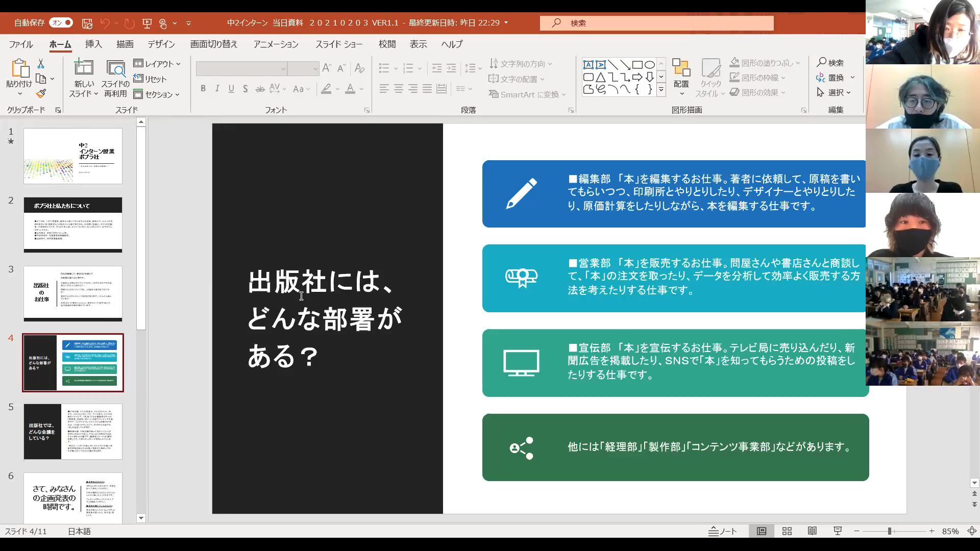Click the font color swatch
This screenshot has width=980, height=551.
point(350,89)
